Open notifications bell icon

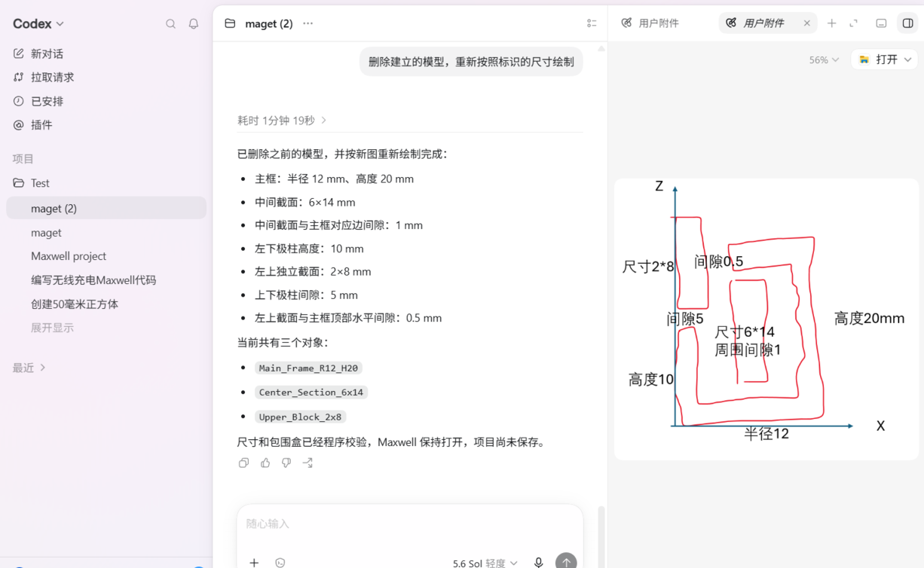click(194, 24)
